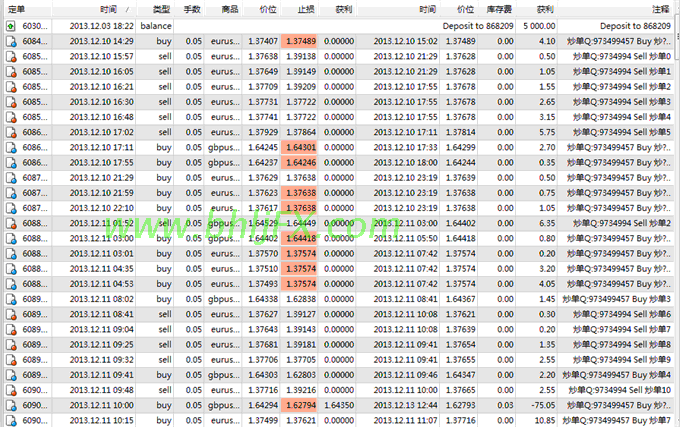
Task: Select the profit value 6.35
Action: (547, 223)
